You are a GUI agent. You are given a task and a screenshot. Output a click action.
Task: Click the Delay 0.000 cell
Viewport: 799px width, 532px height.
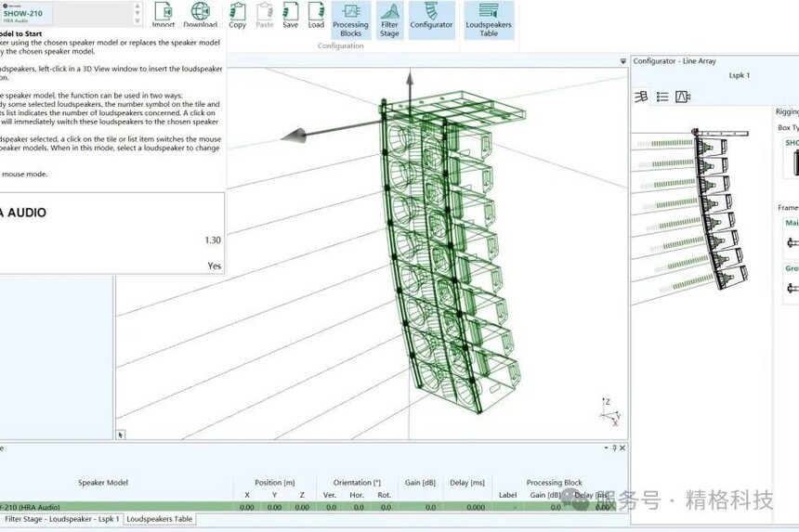(467, 507)
